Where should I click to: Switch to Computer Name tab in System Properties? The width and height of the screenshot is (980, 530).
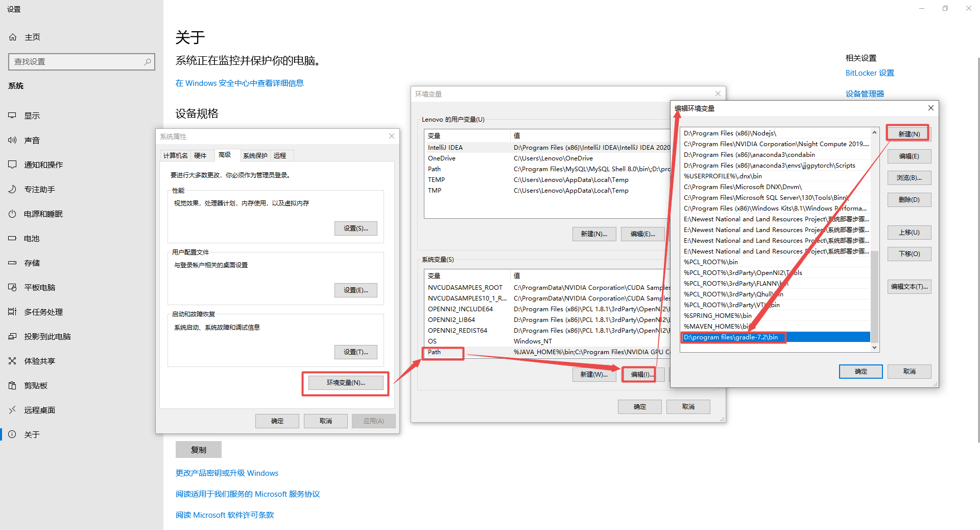coord(176,155)
